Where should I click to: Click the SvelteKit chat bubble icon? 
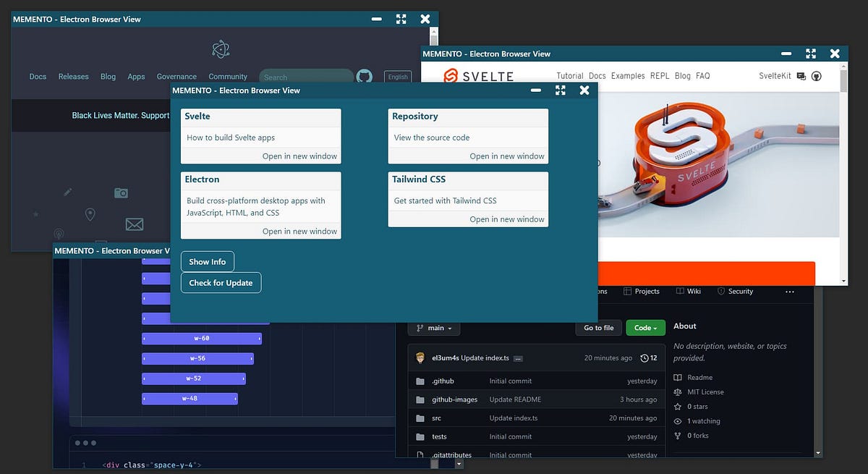pos(803,76)
